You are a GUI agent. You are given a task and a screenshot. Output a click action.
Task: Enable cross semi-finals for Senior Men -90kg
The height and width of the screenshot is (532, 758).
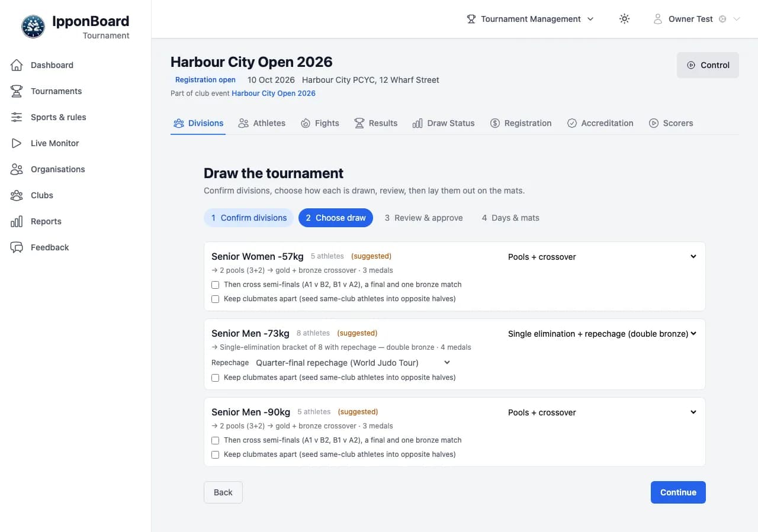coord(215,440)
